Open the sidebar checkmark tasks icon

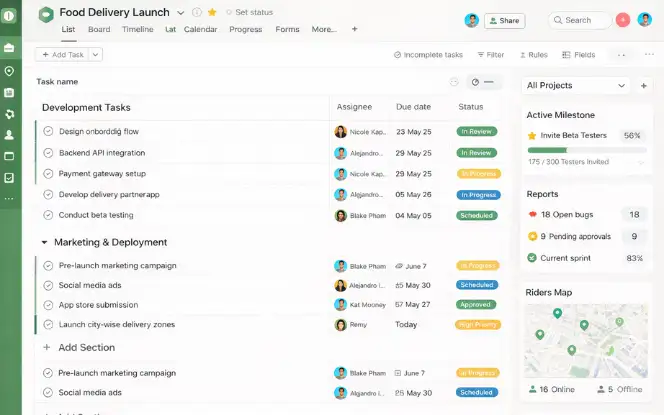pos(9,178)
